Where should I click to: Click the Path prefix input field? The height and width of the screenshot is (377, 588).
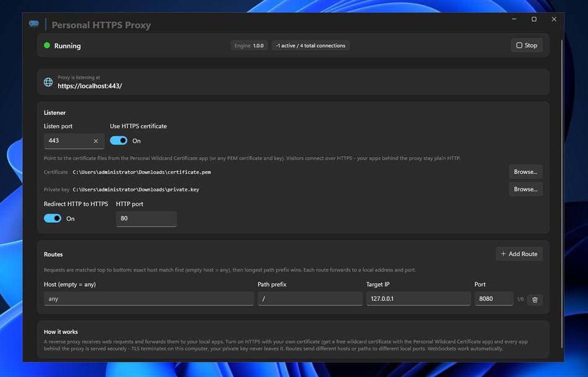(x=310, y=299)
